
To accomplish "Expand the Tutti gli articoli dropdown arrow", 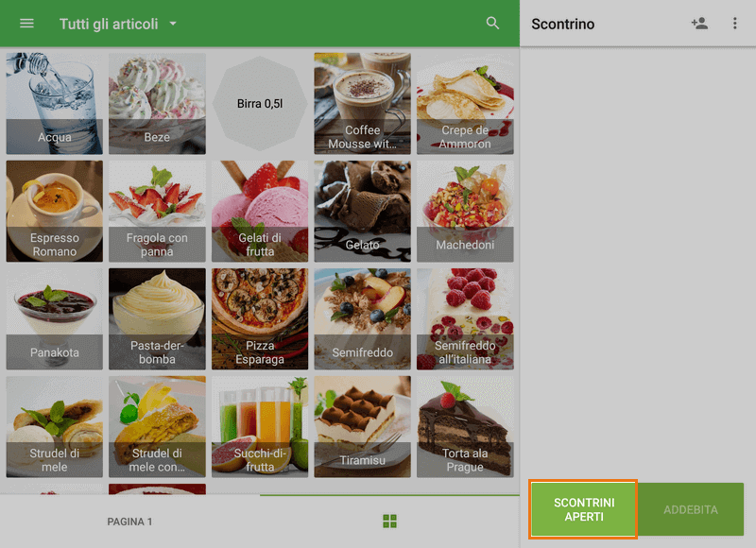I will pos(173,23).
